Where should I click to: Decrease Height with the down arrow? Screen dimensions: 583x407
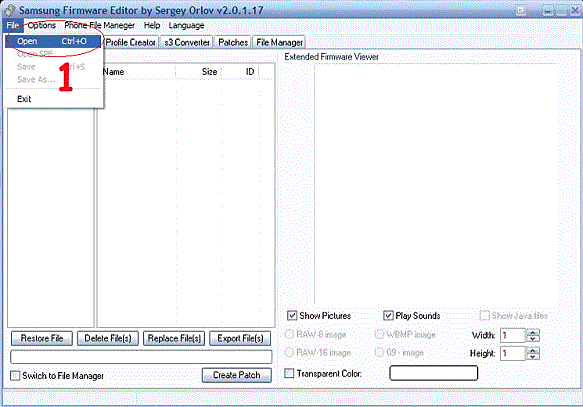[533, 356]
